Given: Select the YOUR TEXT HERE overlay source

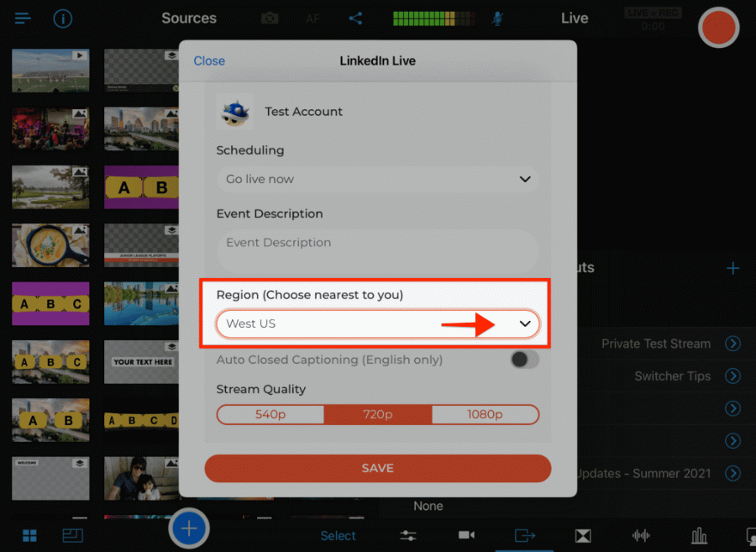Looking at the screenshot, I should 141,361.
